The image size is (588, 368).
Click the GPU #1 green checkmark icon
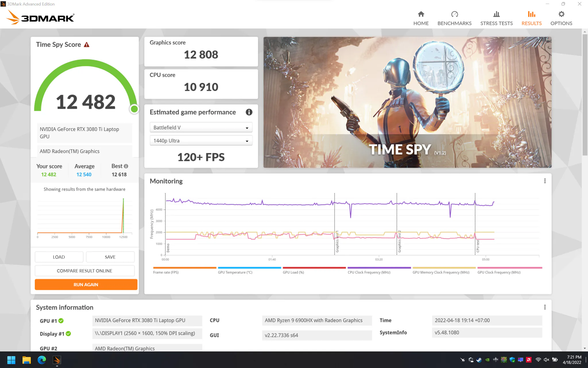(61, 321)
